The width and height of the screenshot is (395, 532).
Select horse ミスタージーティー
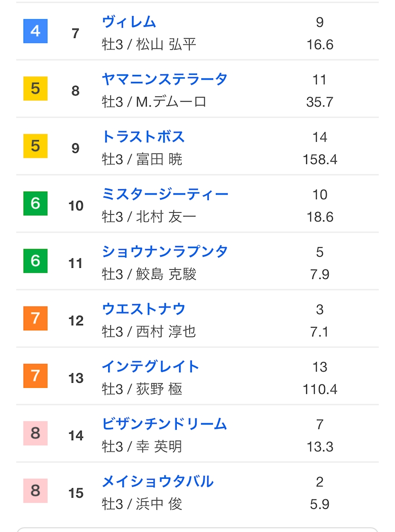pos(165,194)
